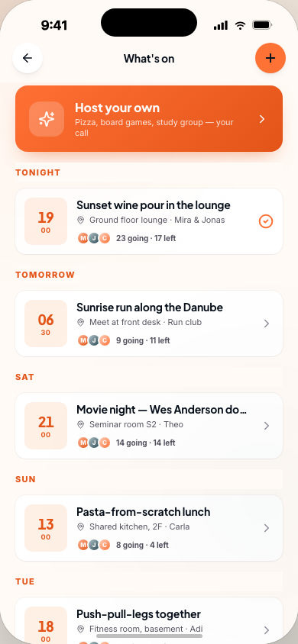The image size is (298, 644).
Task: Expand Movie night event chevron
Action: 267,426
